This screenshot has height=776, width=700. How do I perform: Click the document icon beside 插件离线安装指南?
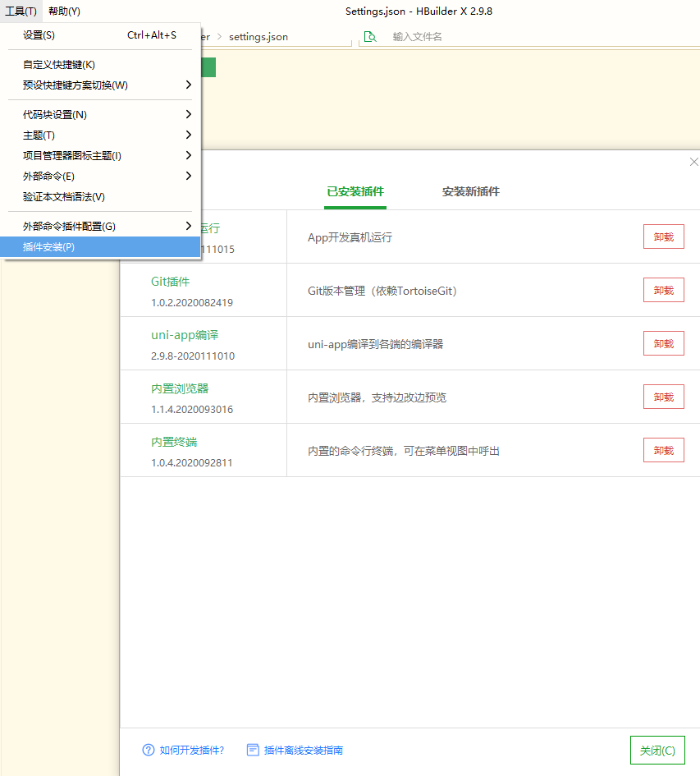[253, 750]
